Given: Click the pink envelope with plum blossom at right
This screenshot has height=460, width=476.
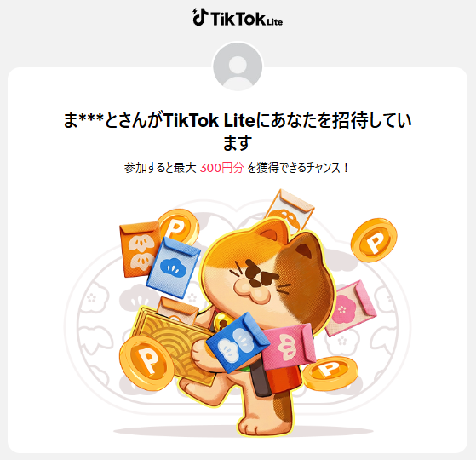Looking at the screenshot, I should click(351, 308).
